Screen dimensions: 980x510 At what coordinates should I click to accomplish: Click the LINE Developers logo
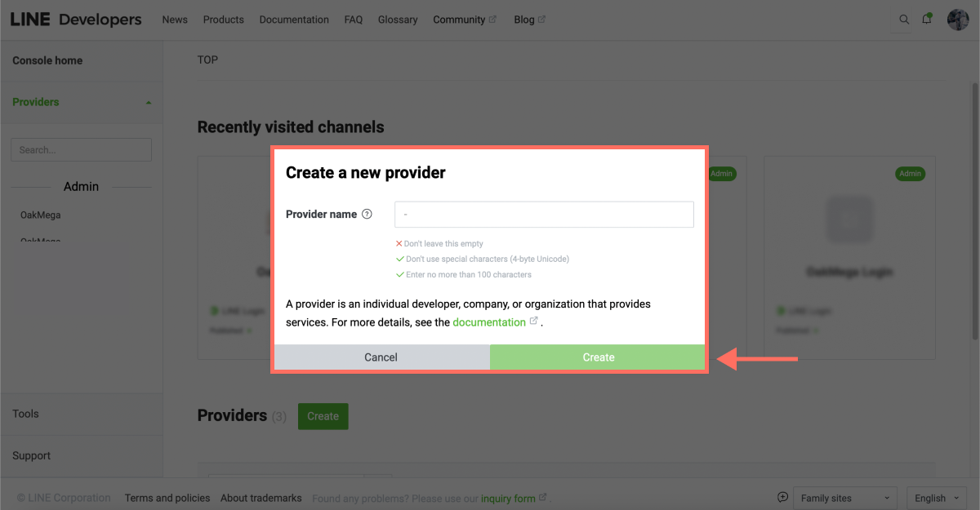point(76,19)
